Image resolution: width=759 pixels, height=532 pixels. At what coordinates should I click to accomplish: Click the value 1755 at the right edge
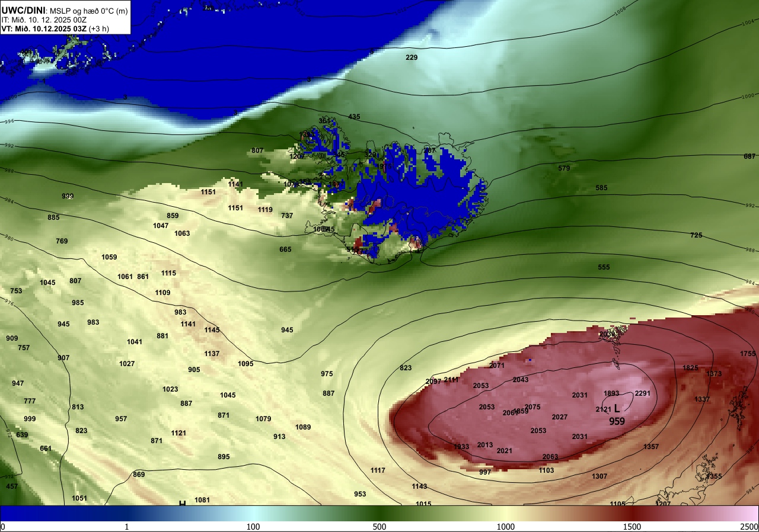pyautogui.click(x=748, y=354)
